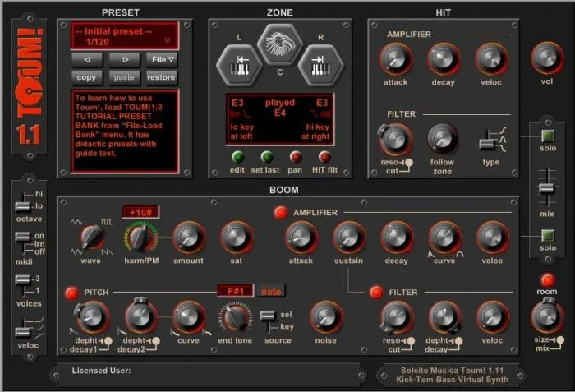The image size is (575, 392).
Task: Click the F#1 end tone field
Action: (x=236, y=291)
